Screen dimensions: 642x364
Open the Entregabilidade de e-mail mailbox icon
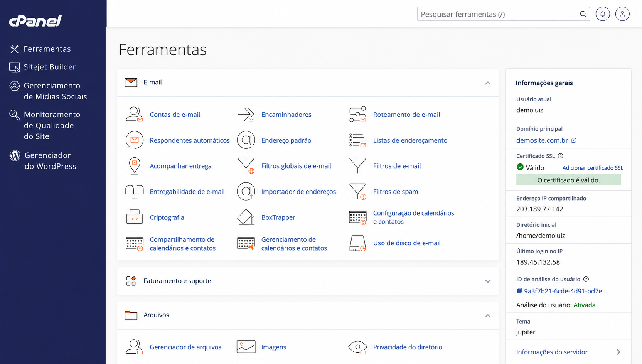tap(134, 192)
